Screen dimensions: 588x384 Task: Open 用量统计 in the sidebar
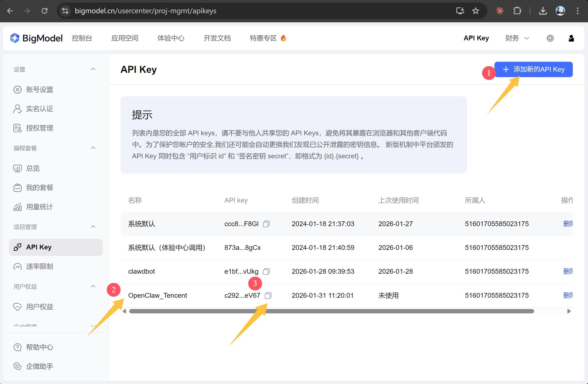click(x=39, y=207)
